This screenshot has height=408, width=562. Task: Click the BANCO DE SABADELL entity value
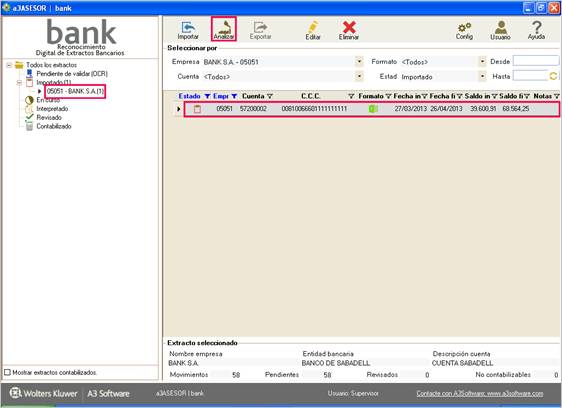[335, 363]
